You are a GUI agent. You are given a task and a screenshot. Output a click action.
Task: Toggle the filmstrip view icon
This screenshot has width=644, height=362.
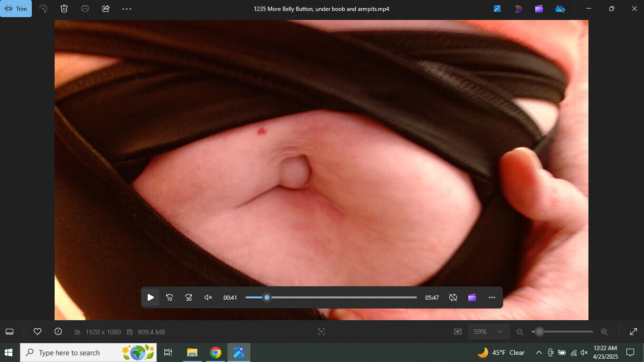coord(9,332)
